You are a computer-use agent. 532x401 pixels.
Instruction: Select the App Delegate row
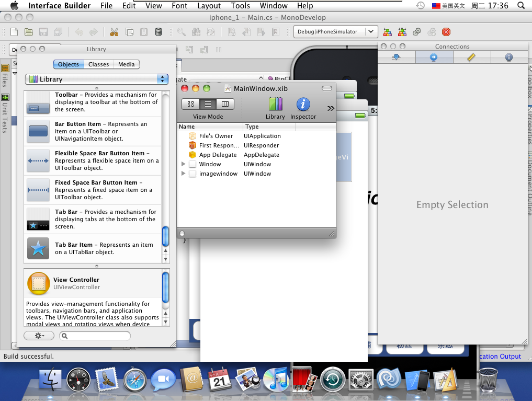256,155
